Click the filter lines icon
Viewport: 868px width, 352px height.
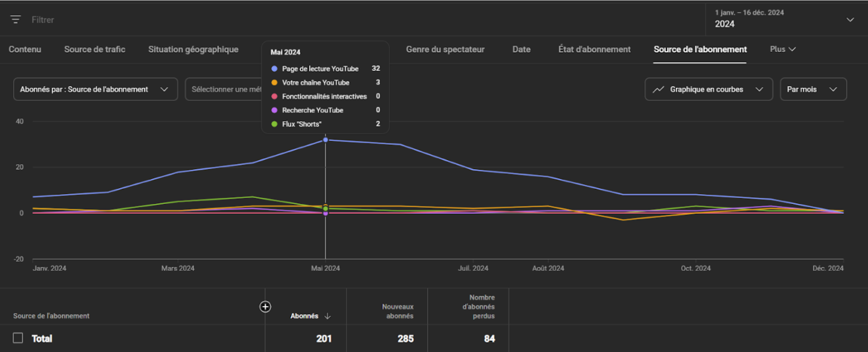tap(16, 20)
